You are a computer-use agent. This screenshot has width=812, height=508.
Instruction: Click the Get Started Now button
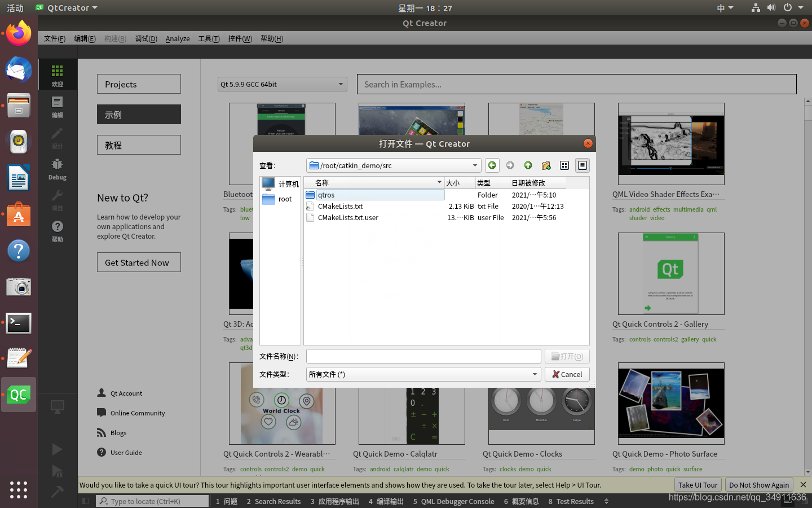point(139,262)
